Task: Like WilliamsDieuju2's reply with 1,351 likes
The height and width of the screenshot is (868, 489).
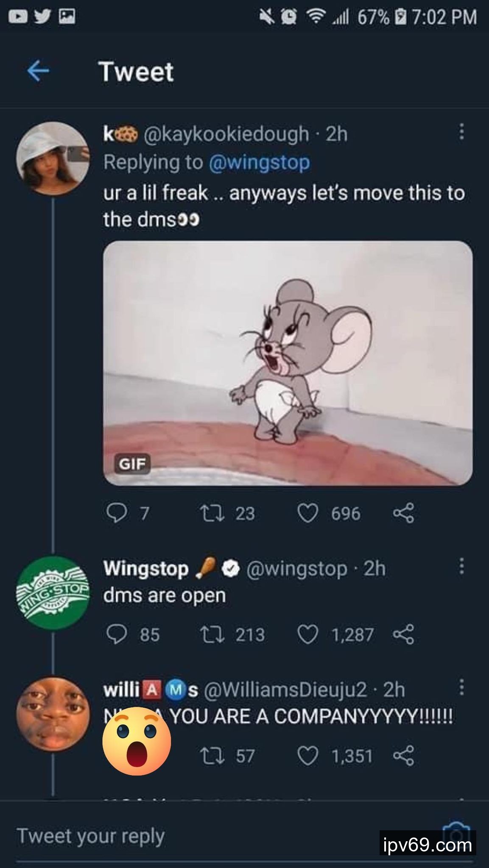Action: pos(307,756)
